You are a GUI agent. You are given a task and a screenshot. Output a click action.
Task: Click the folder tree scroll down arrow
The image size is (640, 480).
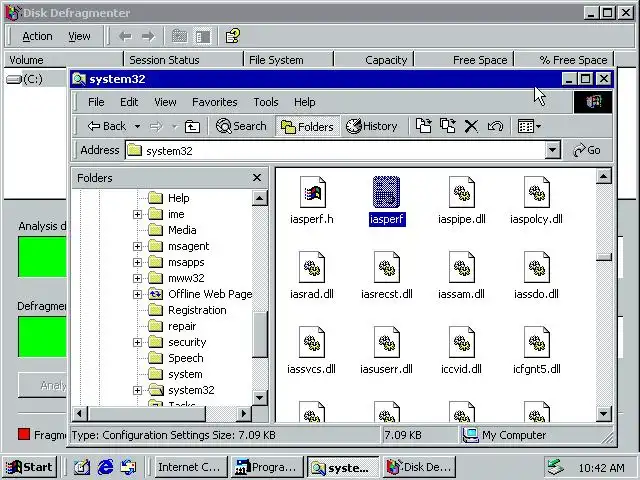click(x=260, y=397)
